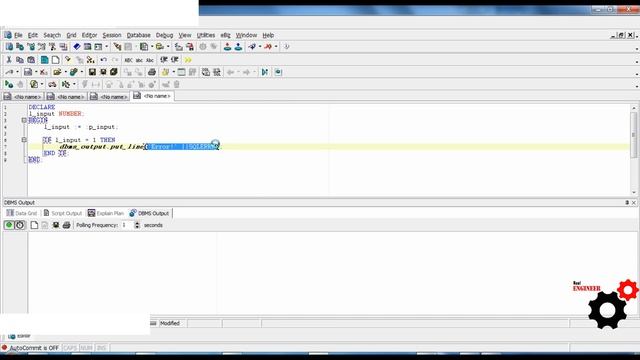Open the Session menu
Screen dimensions: 640x360
click(x=111, y=35)
